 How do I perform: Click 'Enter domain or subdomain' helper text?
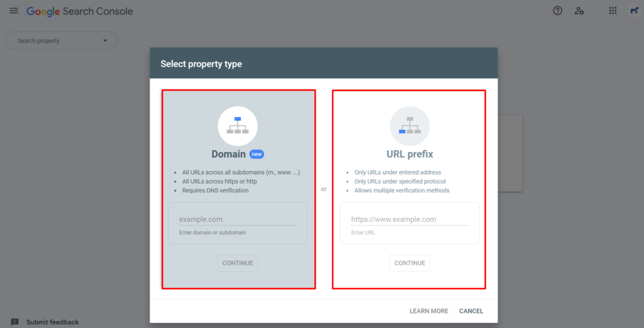(x=213, y=232)
